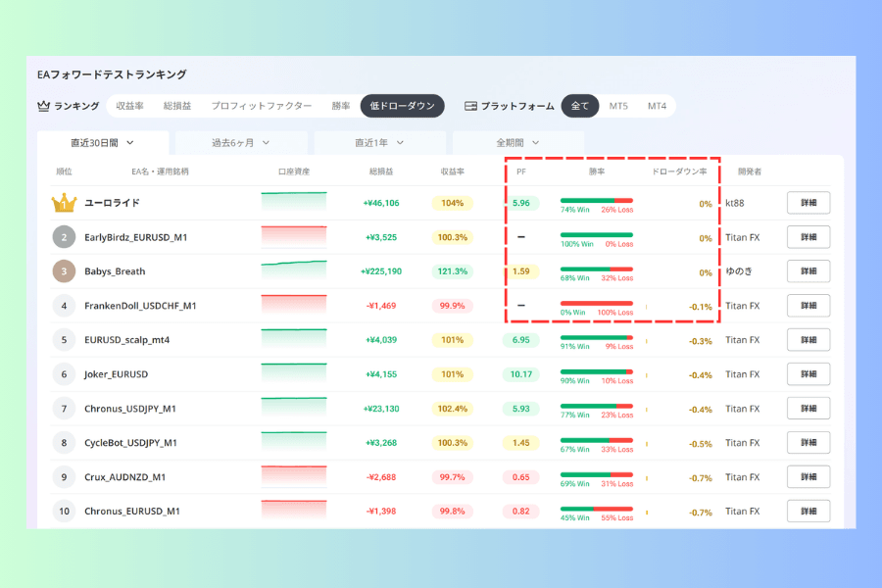
Task: Open 詳細 for FrankenDoll_USDCHF_M1
Action: pos(808,306)
